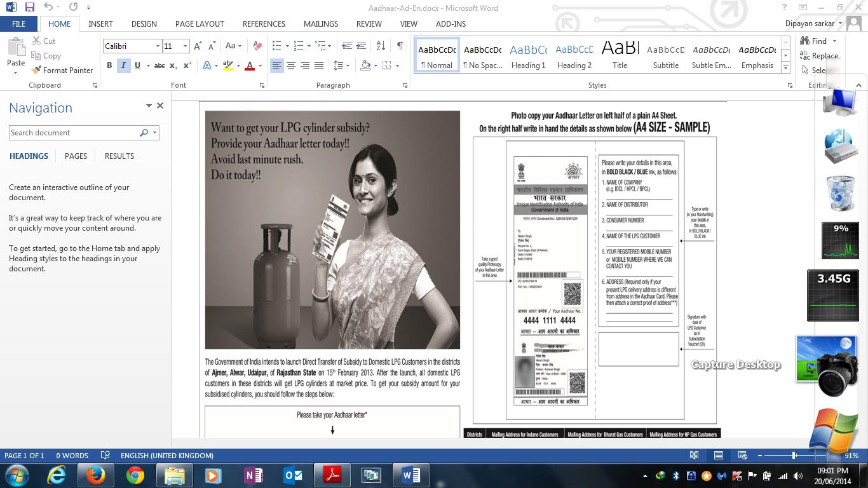Search with the magnifier in Navigation pane
The height and width of the screenshot is (488, 868).
tap(144, 133)
